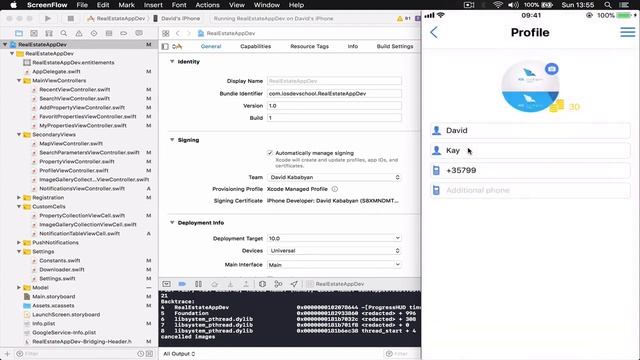640x360 pixels.
Task: Switch to the Resource Tags tab
Action: pos(309,46)
